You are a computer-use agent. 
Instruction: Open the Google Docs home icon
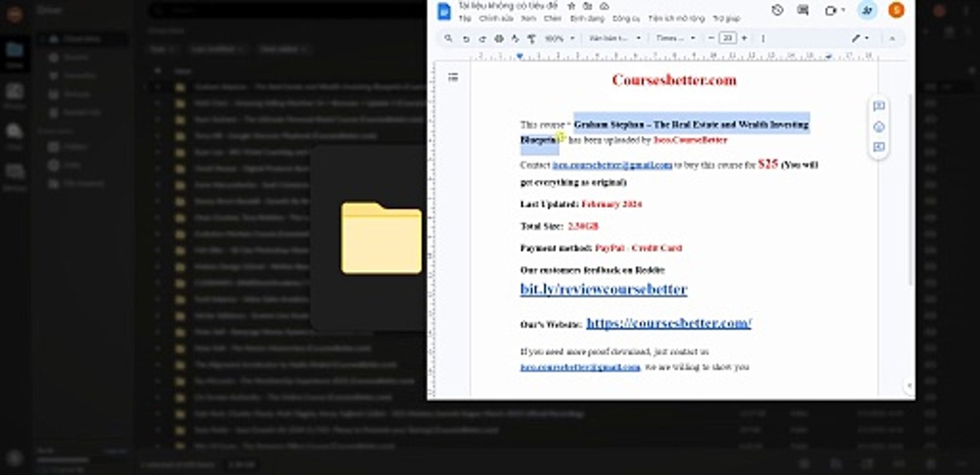(444, 11)
